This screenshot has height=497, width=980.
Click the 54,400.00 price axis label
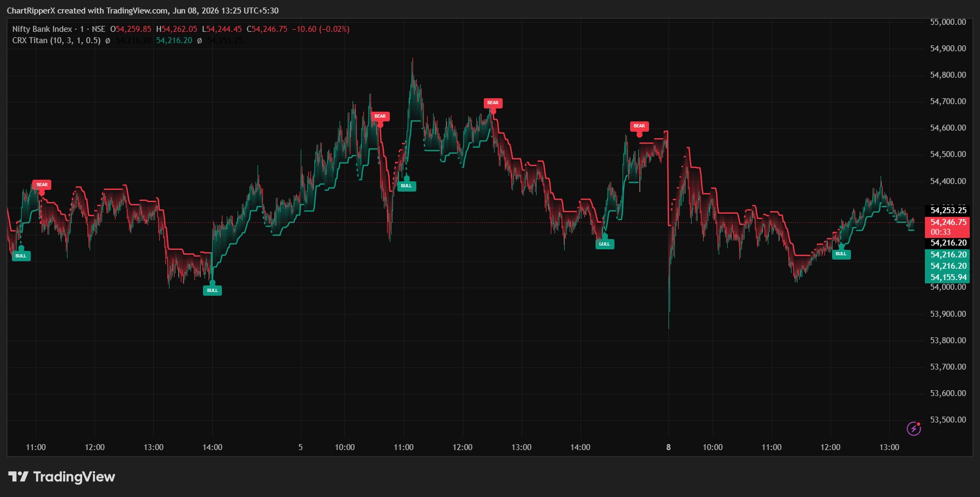pos(948,181)
